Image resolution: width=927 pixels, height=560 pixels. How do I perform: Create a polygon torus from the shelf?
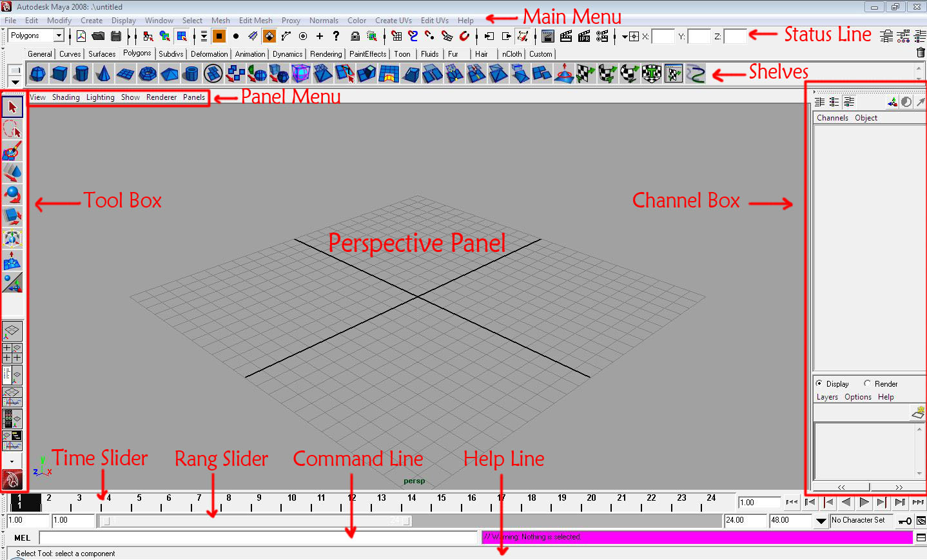[148, 74]
